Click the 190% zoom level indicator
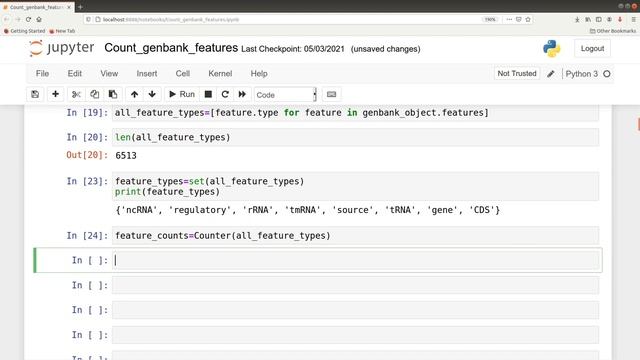 (x=490, y=19)
